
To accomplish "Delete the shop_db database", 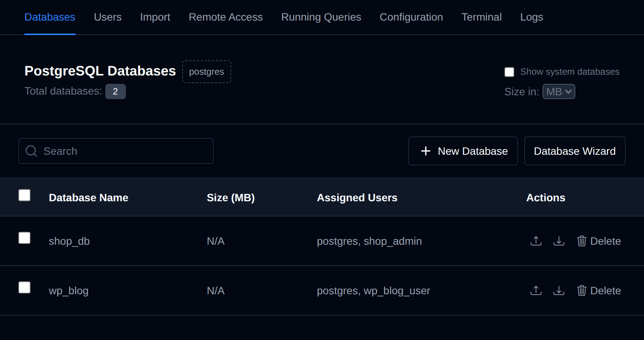I will (x=599, y=241).
